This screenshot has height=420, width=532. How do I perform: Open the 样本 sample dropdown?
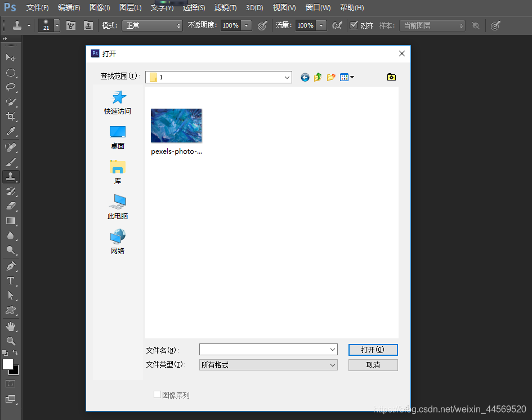432,25
